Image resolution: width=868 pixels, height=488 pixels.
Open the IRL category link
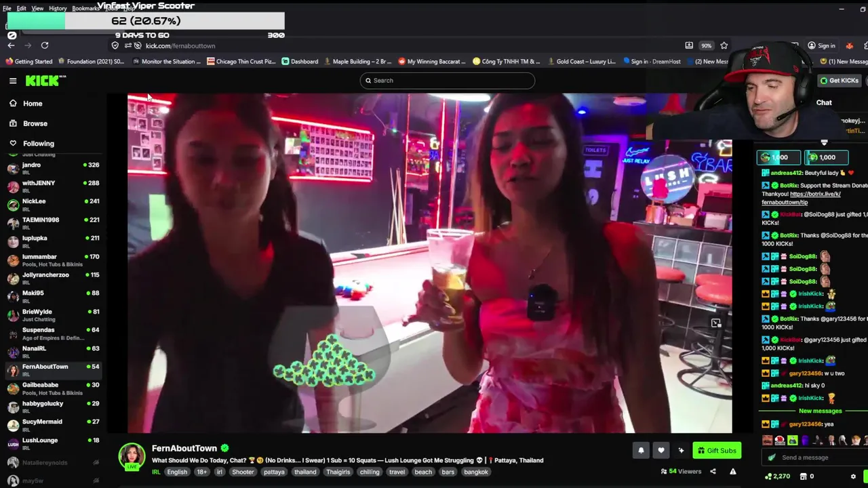(156, 472)
